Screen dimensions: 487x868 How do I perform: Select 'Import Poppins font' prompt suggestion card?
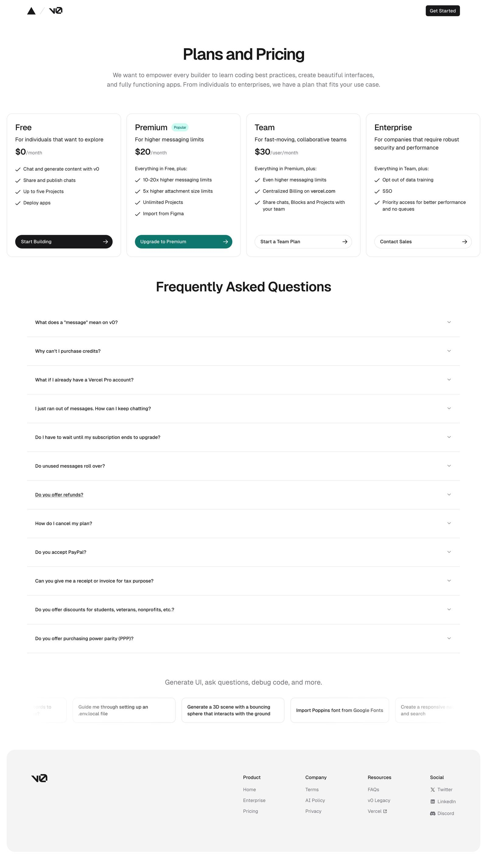(x=339, y=710)
